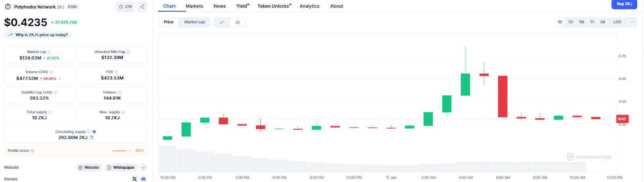
Task: Expand more website links chevron
Action: 144,168
